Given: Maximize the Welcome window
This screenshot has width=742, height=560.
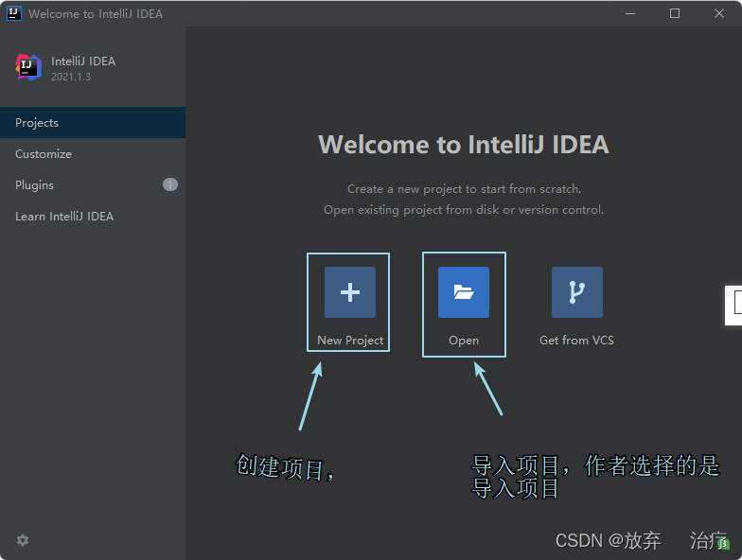Looking at the screenshot, I should [x=675, y=13].
